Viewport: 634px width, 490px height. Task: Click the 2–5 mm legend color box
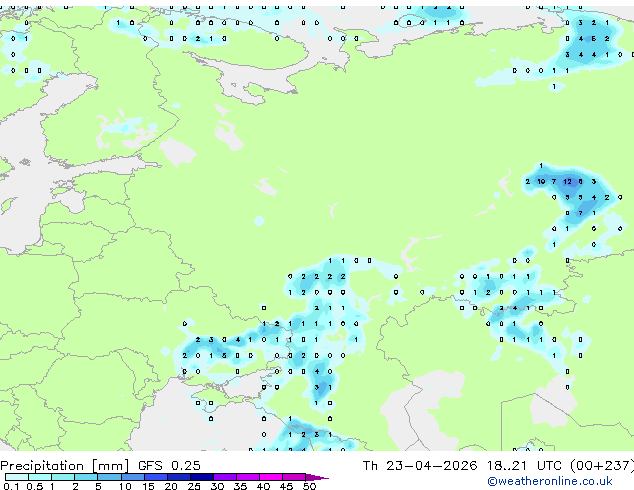tap(86, 477)
